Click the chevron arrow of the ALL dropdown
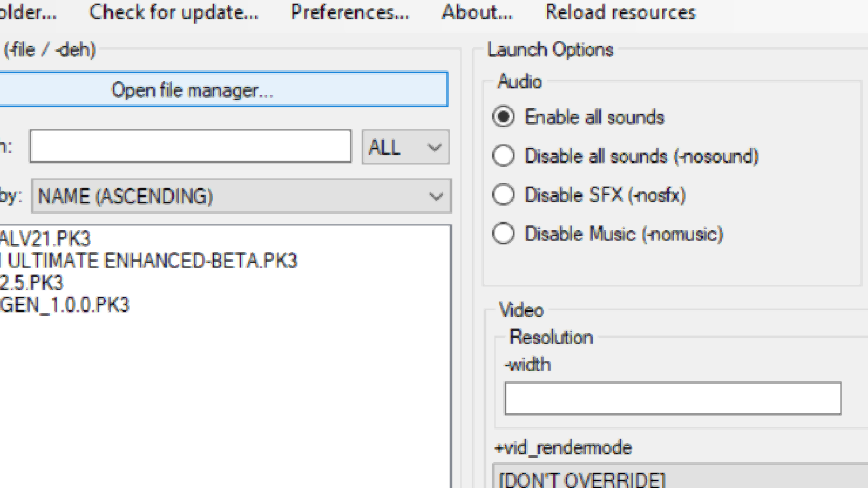This screenshot has width=868, height=488. pos(434,147)
